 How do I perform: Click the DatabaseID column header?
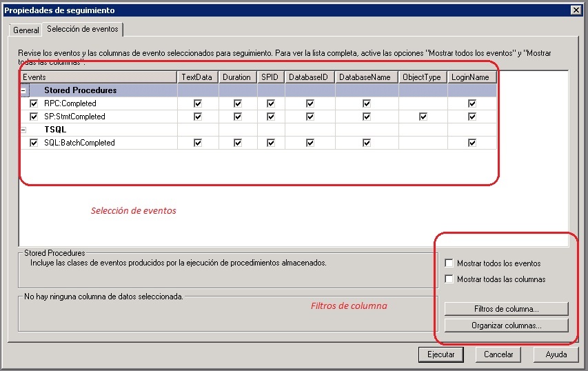[x=310, y=77]
